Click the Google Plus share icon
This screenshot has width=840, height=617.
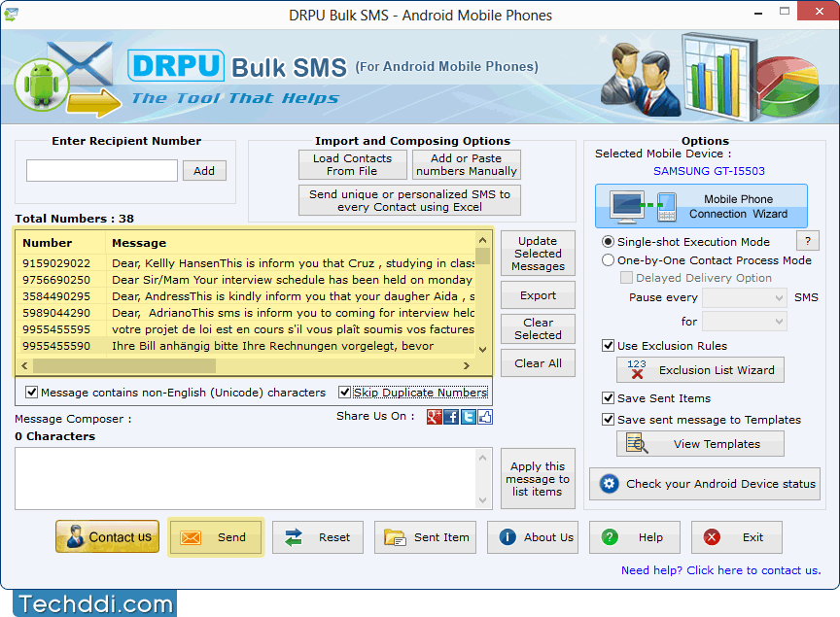[434, 417]
